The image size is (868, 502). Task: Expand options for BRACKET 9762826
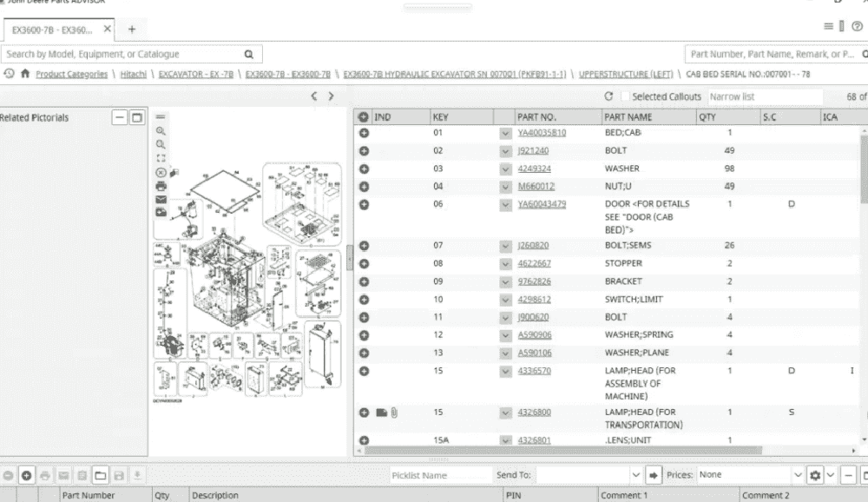[505, 282]
